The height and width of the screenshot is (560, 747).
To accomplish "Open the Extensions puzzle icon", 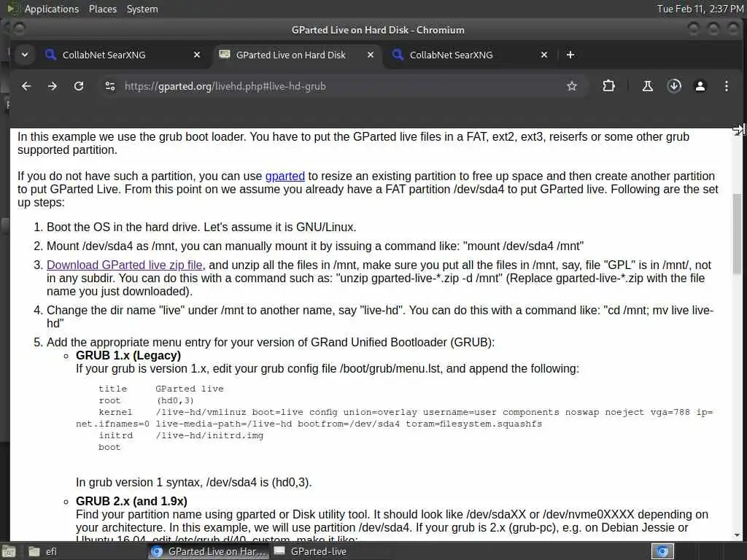I will click(x=608, y=86).
